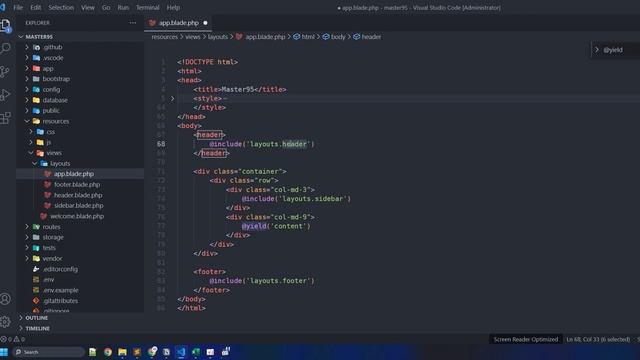Open Explorer views and more actions ellipsis

(133, 23)
